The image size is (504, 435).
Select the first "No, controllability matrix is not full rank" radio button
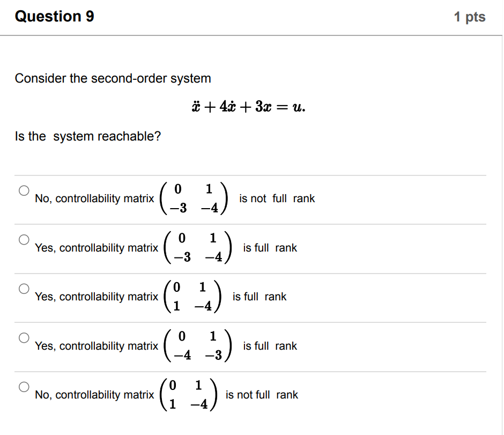click(24, 190)
